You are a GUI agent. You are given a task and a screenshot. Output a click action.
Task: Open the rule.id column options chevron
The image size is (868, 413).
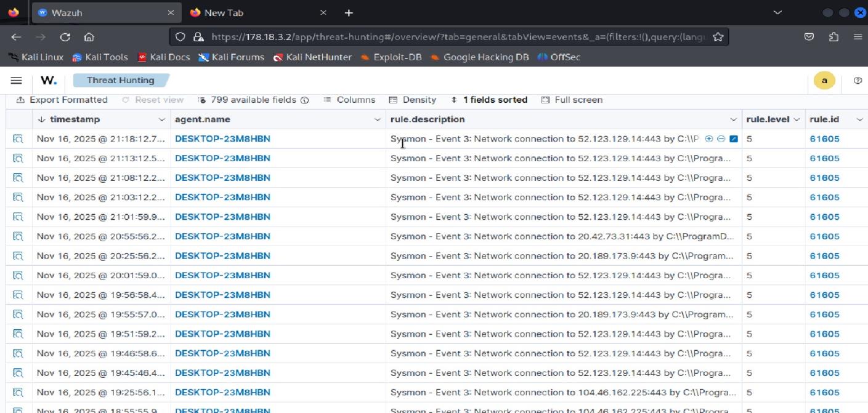coord(860,119)
